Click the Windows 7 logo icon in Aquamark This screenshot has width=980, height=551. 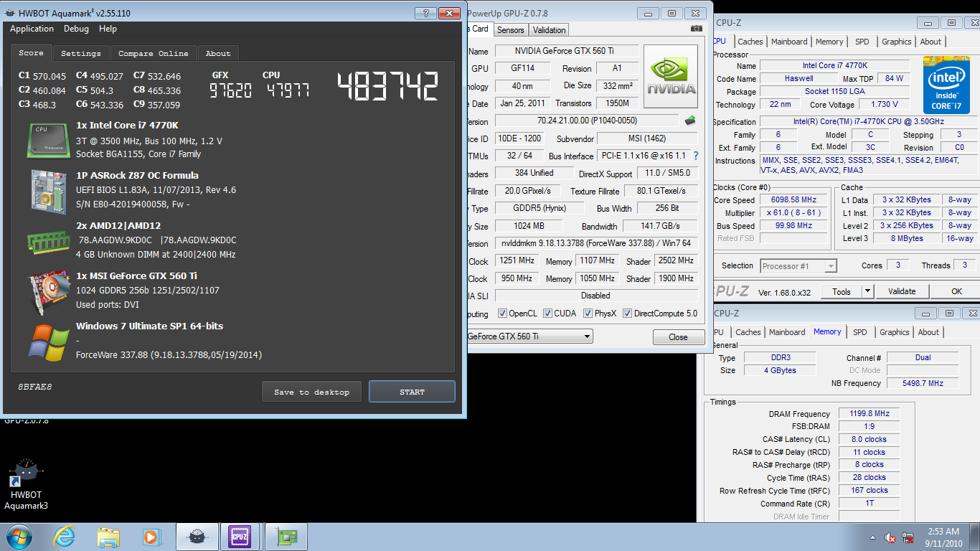[x=49, y=342]
